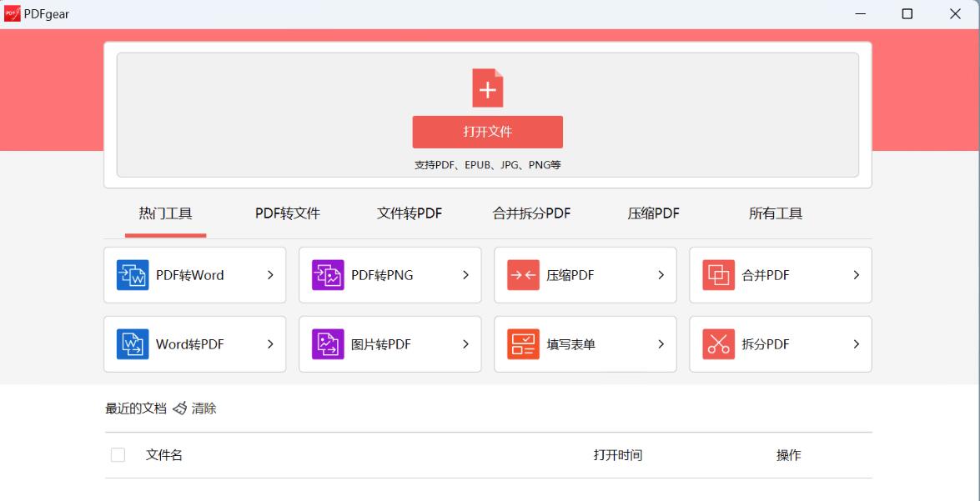Click the 拆分PDF scissors icon

click(719, 344)
